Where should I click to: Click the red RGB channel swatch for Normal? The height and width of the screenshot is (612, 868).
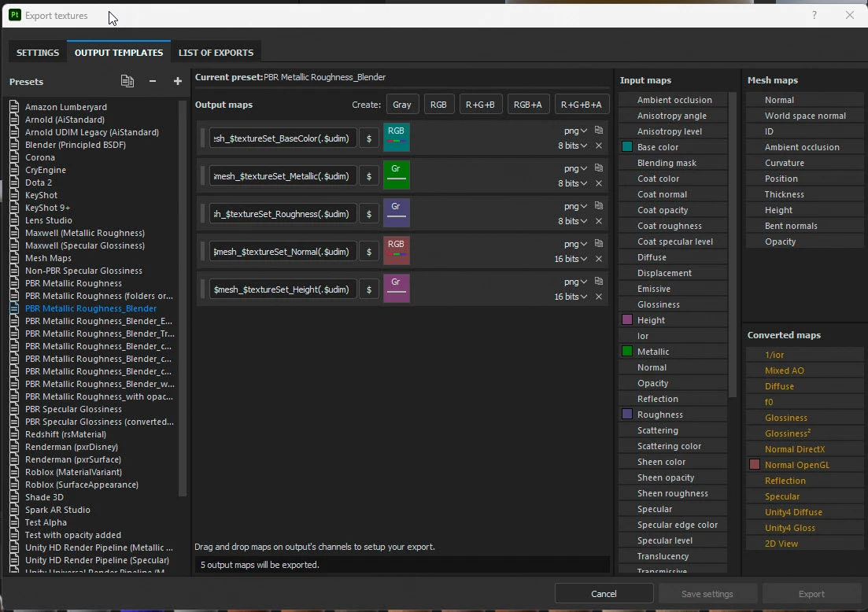coord(397,251)
